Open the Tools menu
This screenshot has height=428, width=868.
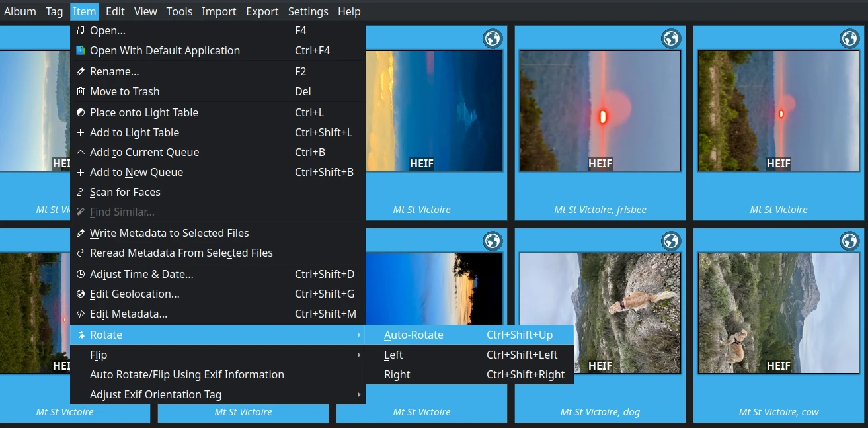tap(178, 11)
